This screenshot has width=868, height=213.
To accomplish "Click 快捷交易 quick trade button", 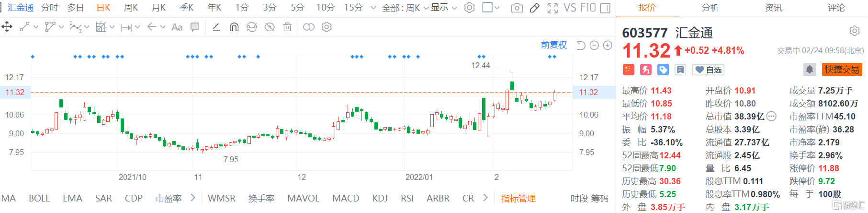I will coord(842,70).
